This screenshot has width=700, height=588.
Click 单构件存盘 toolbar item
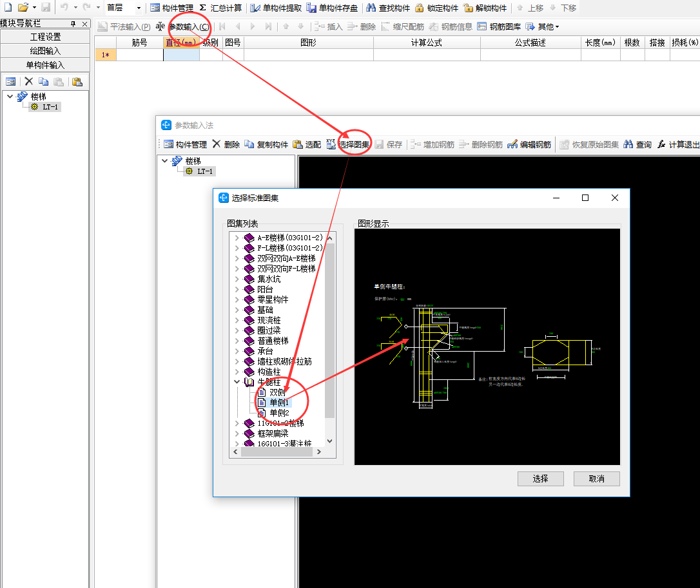[x=332, y=8]
